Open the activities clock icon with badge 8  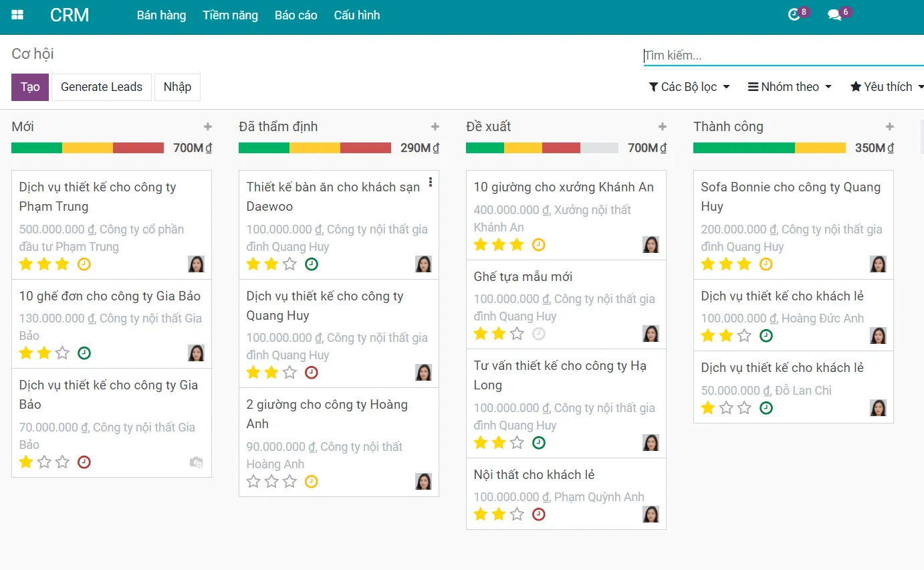coord(798,14)
